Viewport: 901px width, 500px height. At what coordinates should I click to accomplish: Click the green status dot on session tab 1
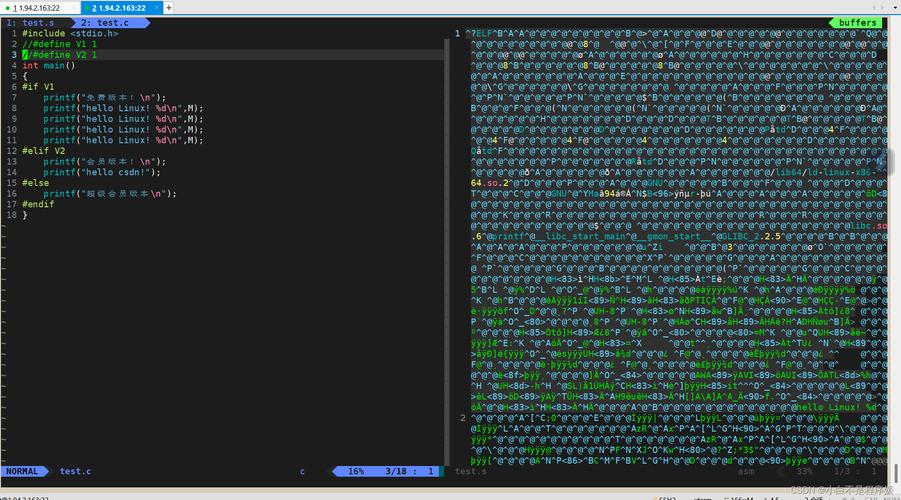[7, 8]
